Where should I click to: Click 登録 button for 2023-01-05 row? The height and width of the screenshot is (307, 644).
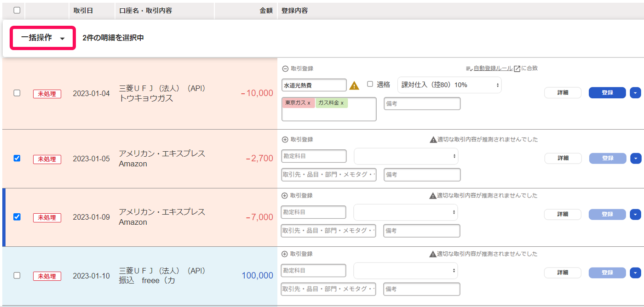(608, 159)
